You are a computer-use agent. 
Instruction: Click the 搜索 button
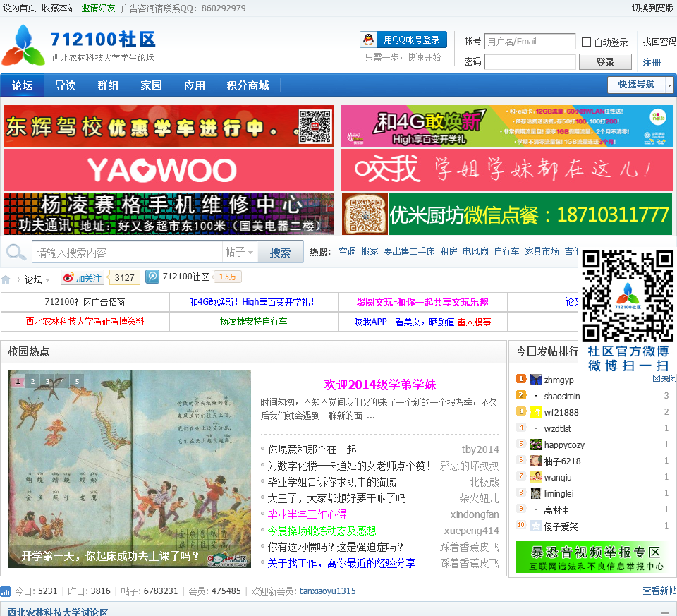click(280, 253)
